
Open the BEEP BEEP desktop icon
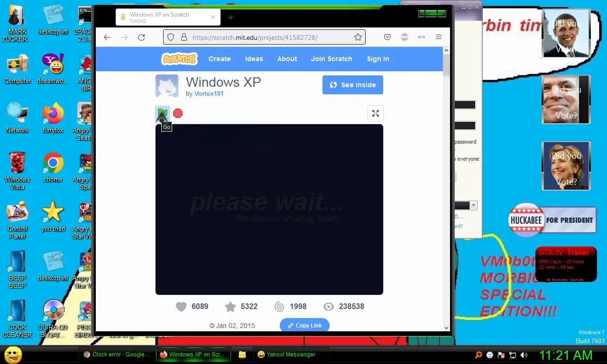[x=18, y=270]
